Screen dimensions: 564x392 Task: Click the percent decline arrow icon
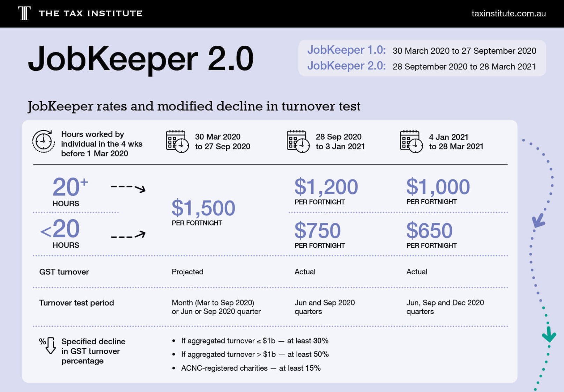(x=48, y=346)
